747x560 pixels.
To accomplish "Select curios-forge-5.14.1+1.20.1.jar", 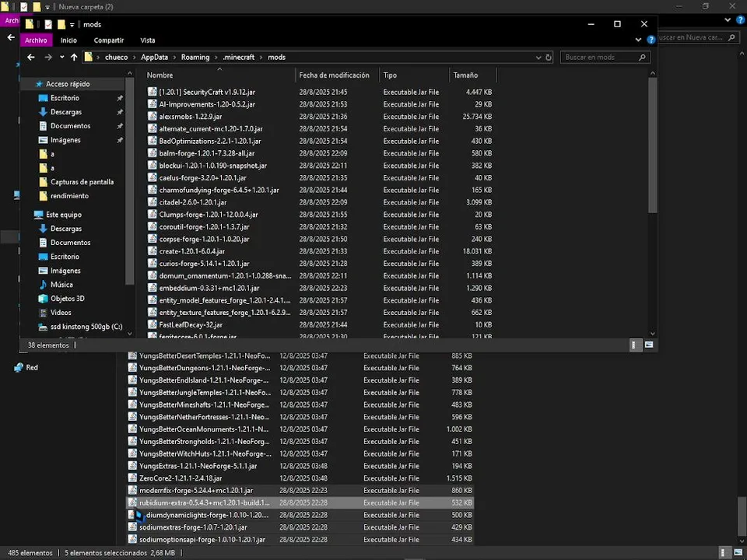I will pyautogui.click(x=204, y=264).
